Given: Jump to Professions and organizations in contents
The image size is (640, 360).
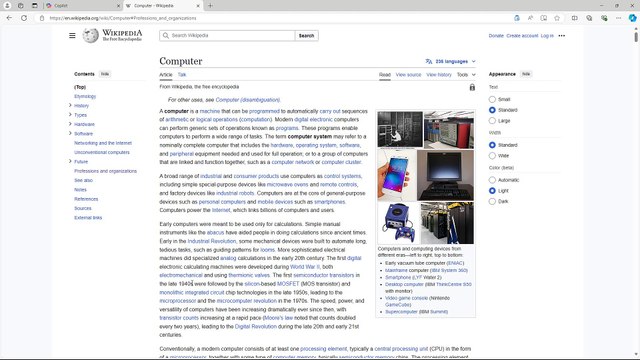Looking at the screenshot, I should pos(105,171).
